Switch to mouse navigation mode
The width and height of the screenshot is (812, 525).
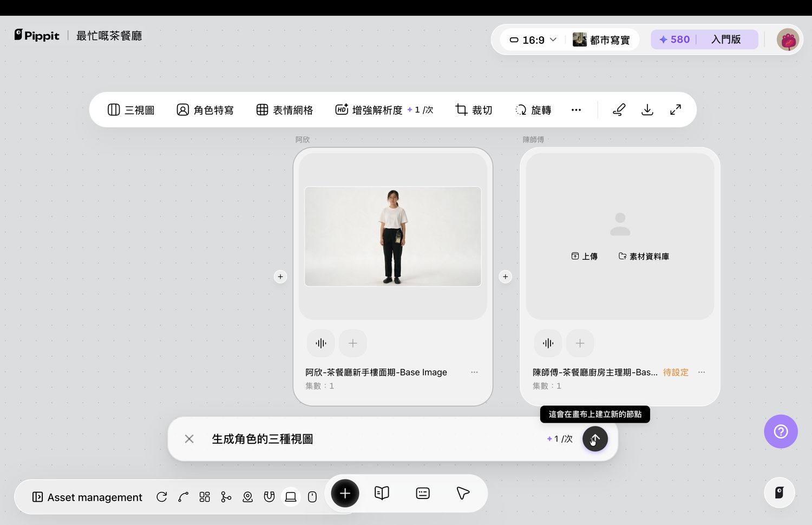[x=312, y=497]
